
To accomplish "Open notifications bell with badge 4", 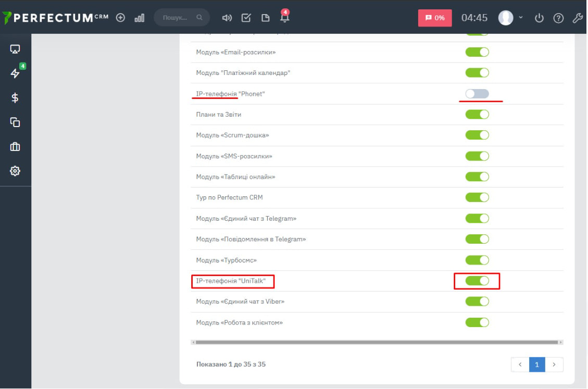I will [284, 17].
